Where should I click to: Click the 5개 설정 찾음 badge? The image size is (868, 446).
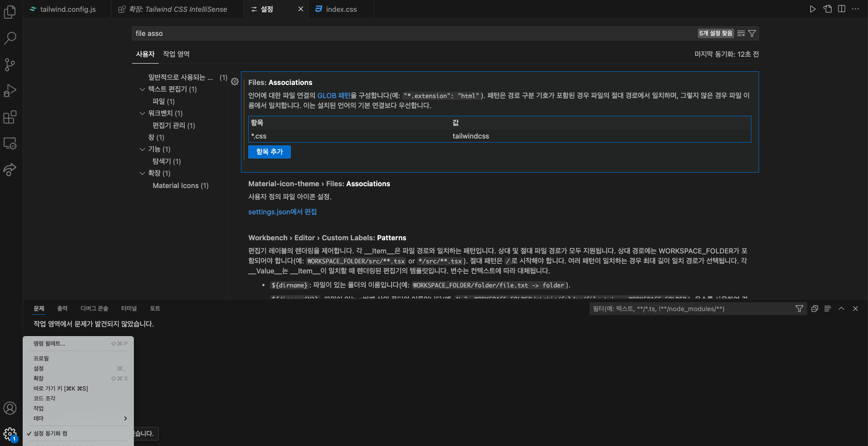click(x=716, y=33)
